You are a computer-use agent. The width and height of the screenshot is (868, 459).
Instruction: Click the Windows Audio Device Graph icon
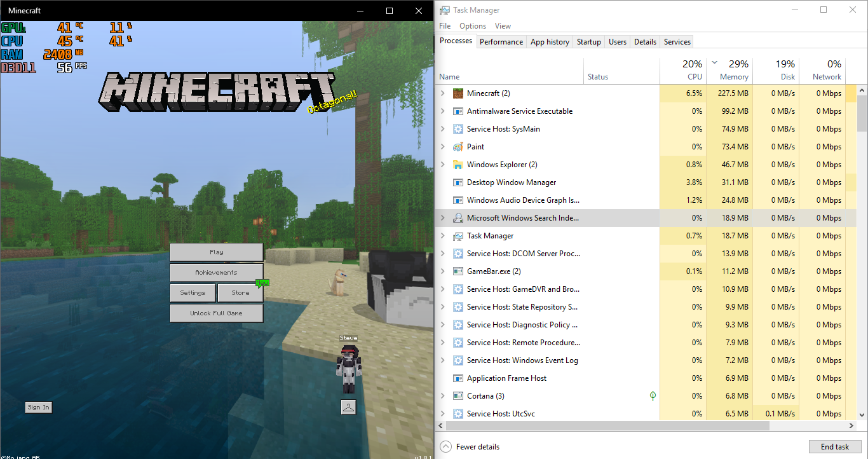click(x=458, y=200)
